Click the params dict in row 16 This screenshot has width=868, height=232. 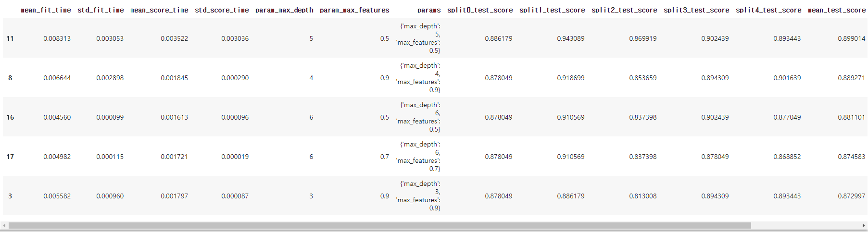point(418,117)
